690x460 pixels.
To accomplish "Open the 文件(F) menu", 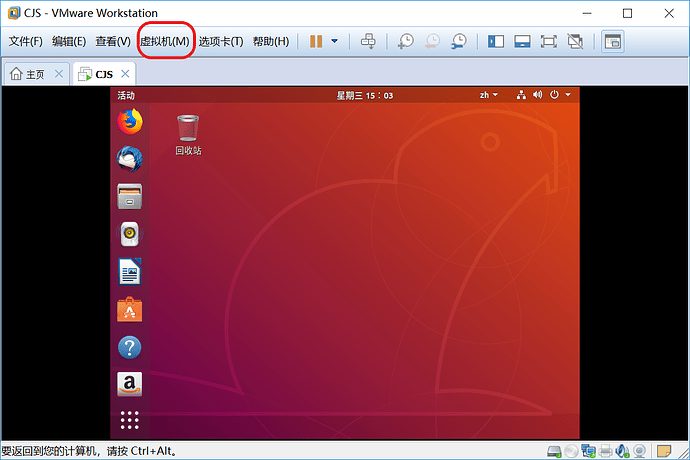I will 26,41.
